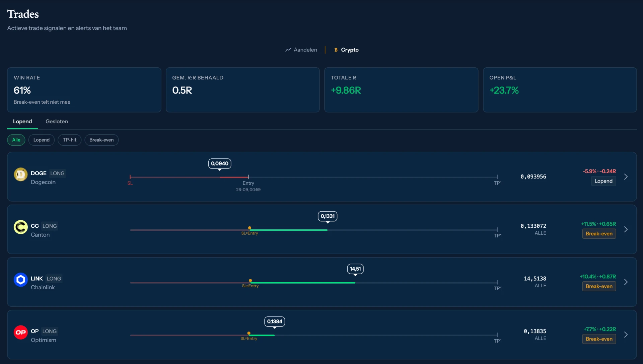Switch to the Aandelen tab
Screen dimensions: 643x364
[x=301, y=50]
